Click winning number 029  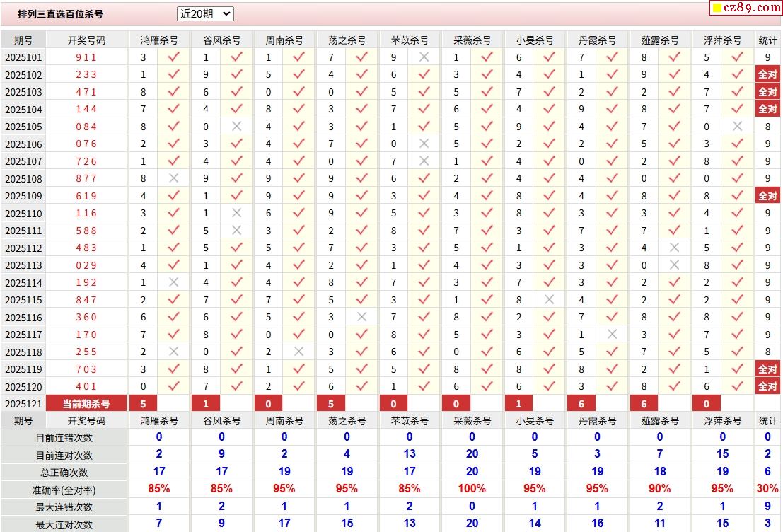(86, 265)
